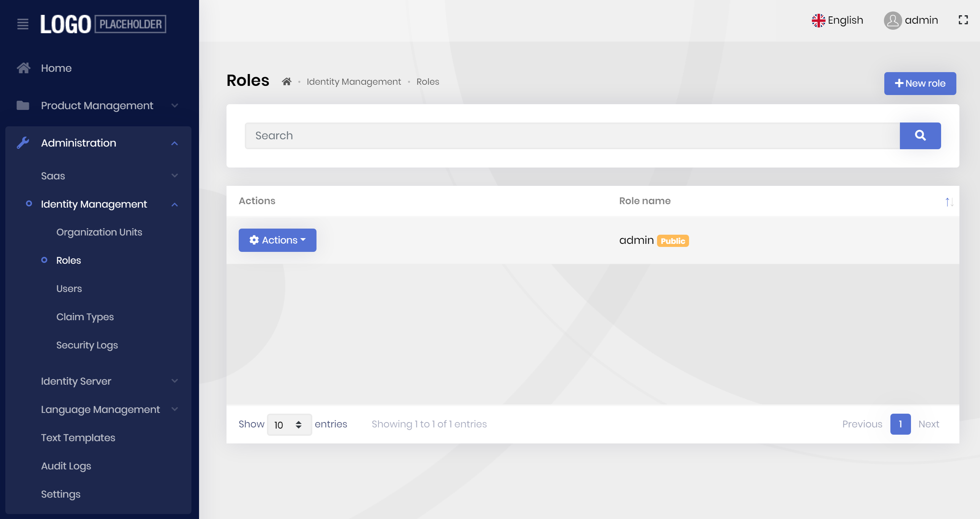This screenshot has width=980, height=519.
Task: Open Users in sidebar
Action: tap(69, 289)
